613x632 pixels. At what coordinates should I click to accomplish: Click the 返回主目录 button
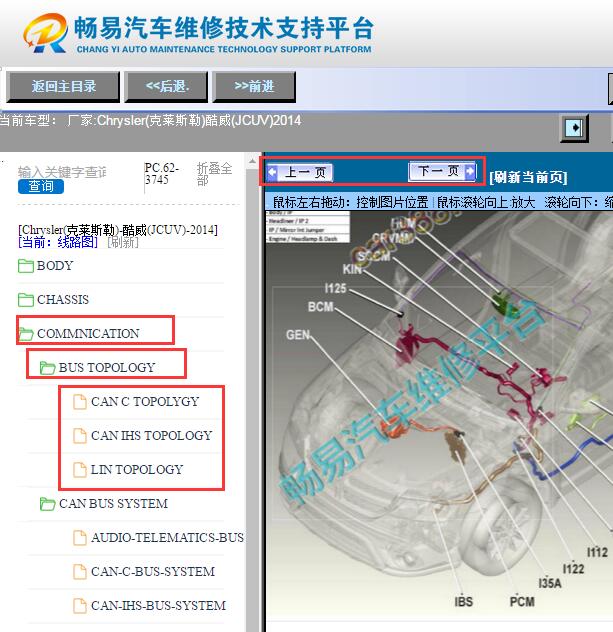tap(63, 87)
